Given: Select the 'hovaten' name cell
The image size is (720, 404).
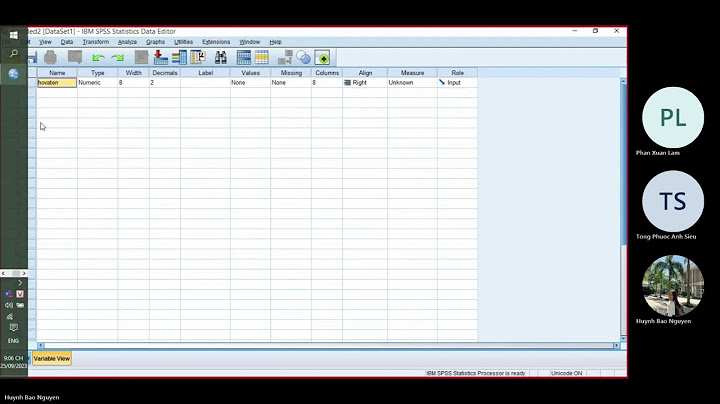Looking at the screenshot, I should [57, 83].
